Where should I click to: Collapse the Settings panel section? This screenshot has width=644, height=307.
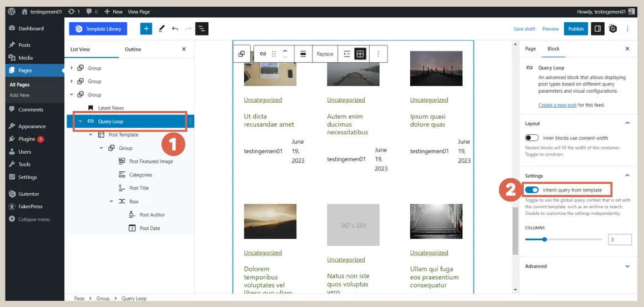tap(627, 175)
